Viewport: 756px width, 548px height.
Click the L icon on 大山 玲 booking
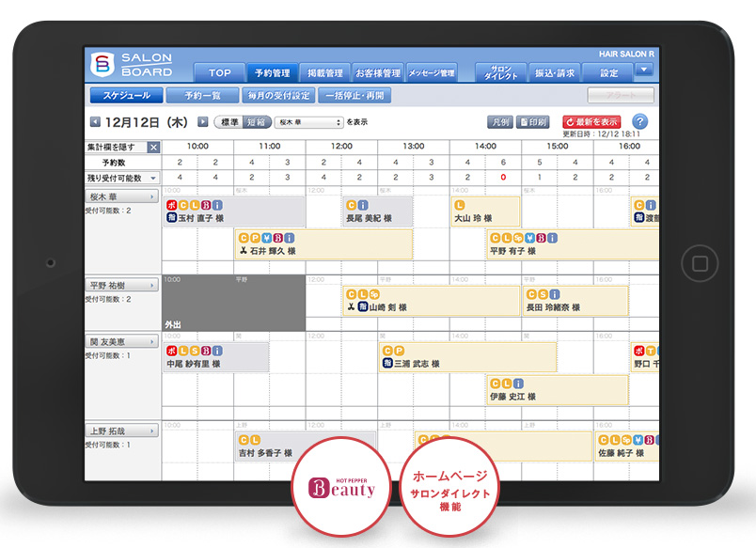[460, 204]
